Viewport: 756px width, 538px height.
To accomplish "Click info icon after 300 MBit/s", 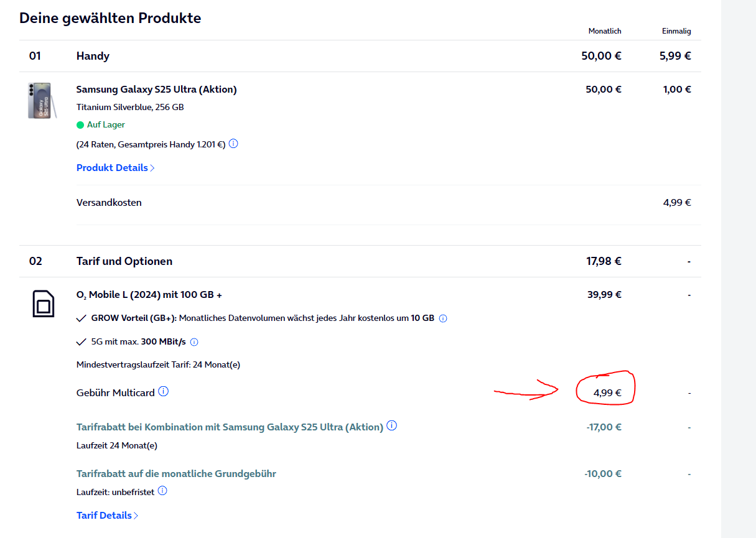I will point(194,342).
